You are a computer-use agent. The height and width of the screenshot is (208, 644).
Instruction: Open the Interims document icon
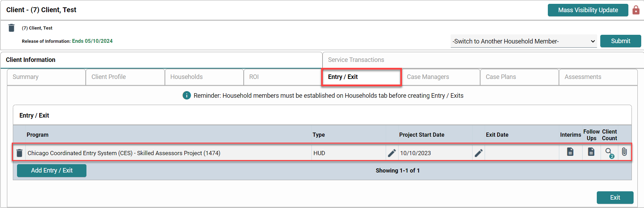[570, 152]
